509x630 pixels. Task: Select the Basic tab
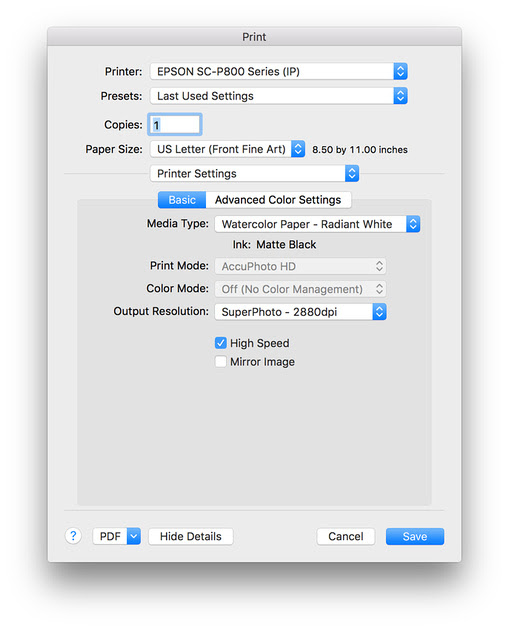click(x=182, y=200)
